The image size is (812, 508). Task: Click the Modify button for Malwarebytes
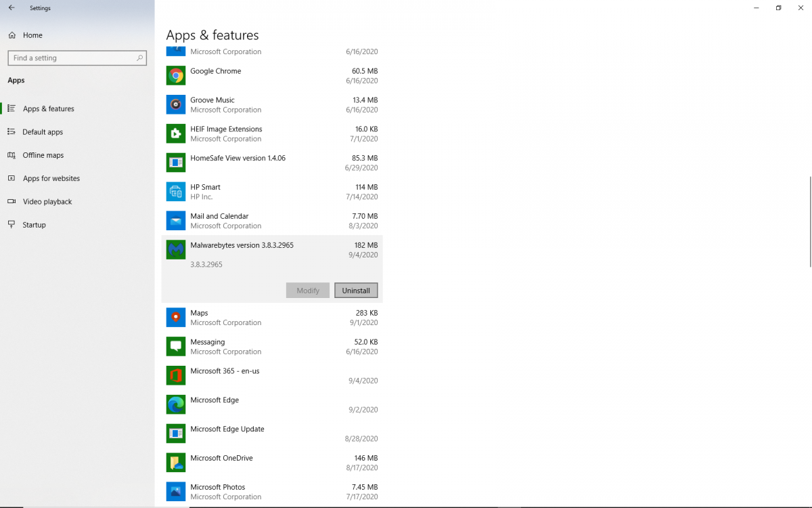308,291
